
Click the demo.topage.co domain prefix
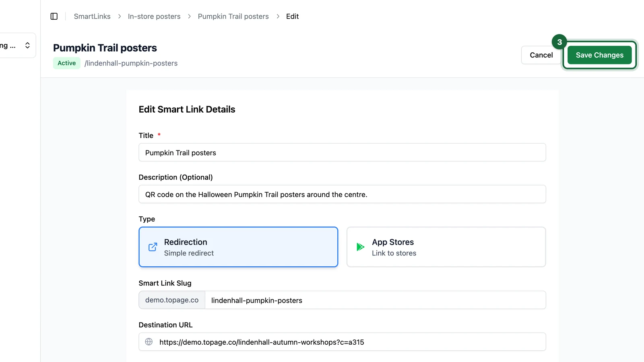pos(172,300)
